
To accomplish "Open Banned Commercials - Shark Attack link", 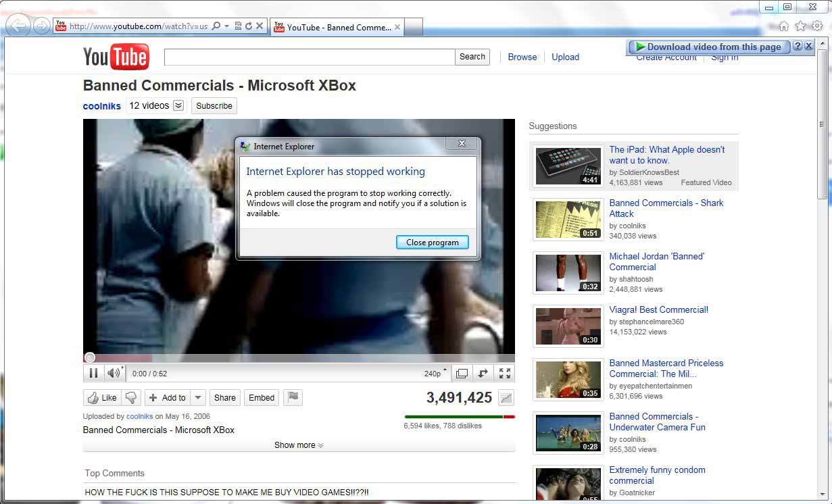I will 666,208.
